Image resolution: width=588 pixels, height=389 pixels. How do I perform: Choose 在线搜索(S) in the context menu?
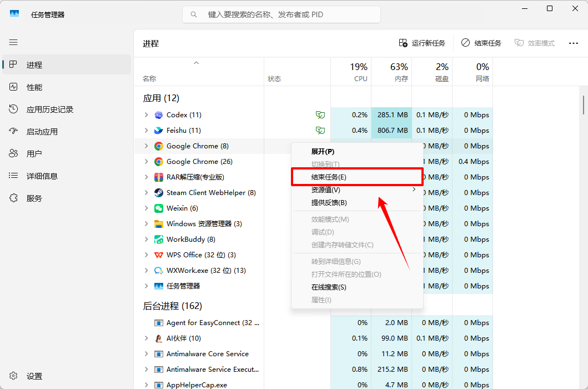(x=358, y=287)
